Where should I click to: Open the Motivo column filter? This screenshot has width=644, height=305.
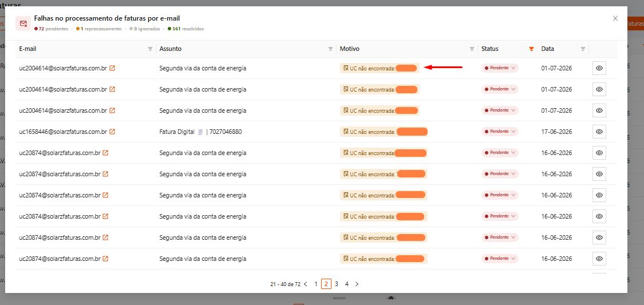tap(472, 49)
